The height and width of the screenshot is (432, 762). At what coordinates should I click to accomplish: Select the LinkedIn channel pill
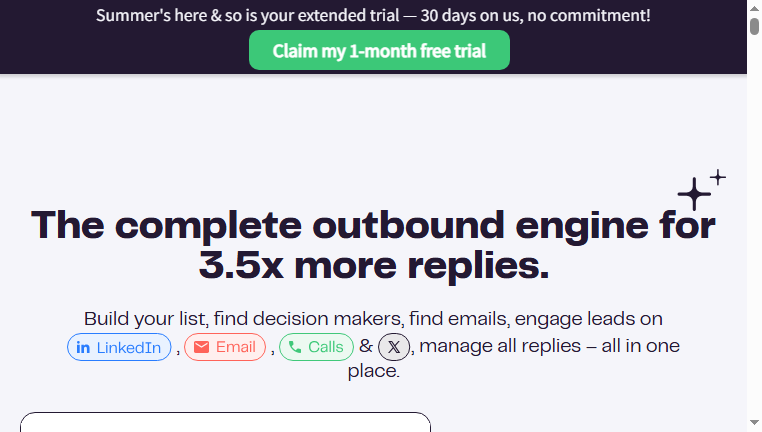[119, 347]
